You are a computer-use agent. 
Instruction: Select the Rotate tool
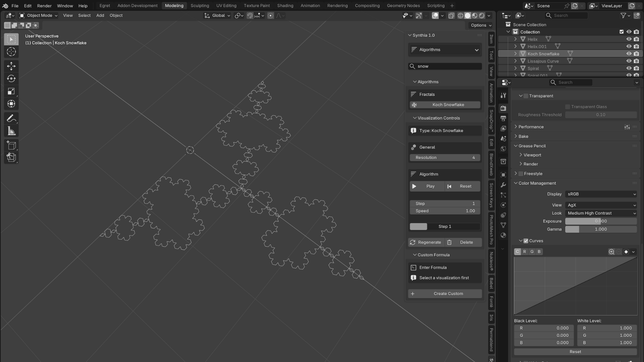(x=11, y=79)
